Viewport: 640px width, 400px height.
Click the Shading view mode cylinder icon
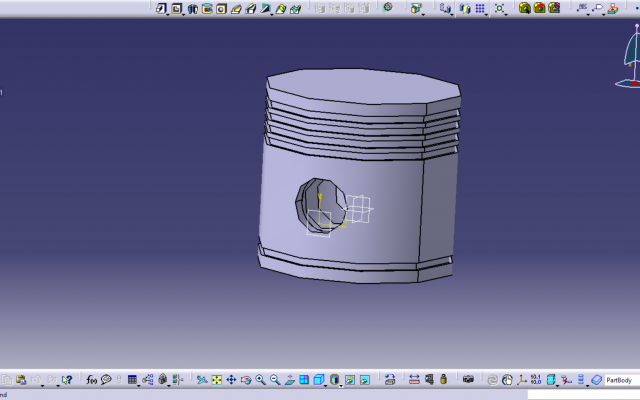(334, 380)
